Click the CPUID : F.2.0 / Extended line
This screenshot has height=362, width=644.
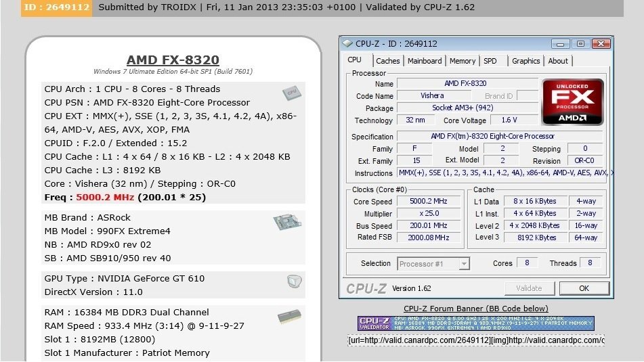pyautogui.click(x=116, y=143)
